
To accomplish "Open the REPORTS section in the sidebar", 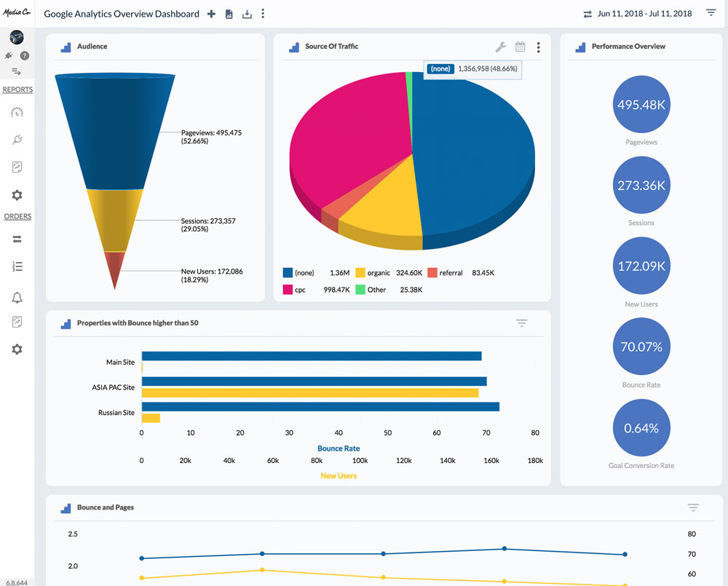I will (17, 90).
